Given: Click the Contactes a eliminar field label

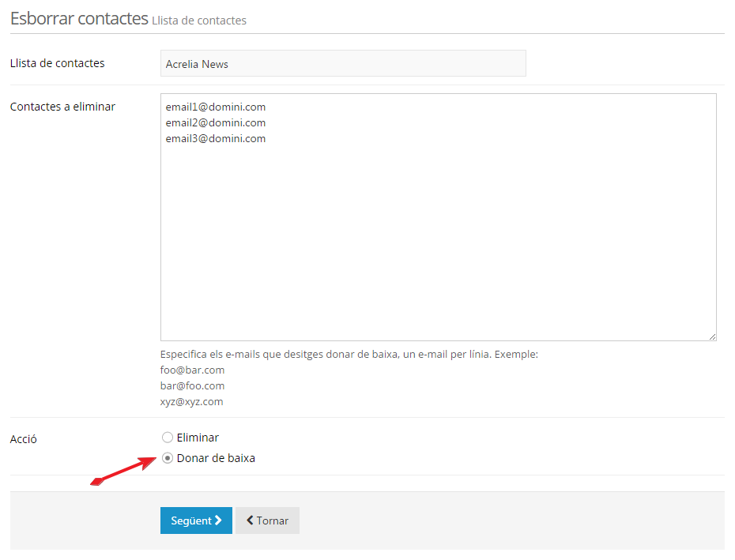Looking at the screenshot, I should [62, 107].
